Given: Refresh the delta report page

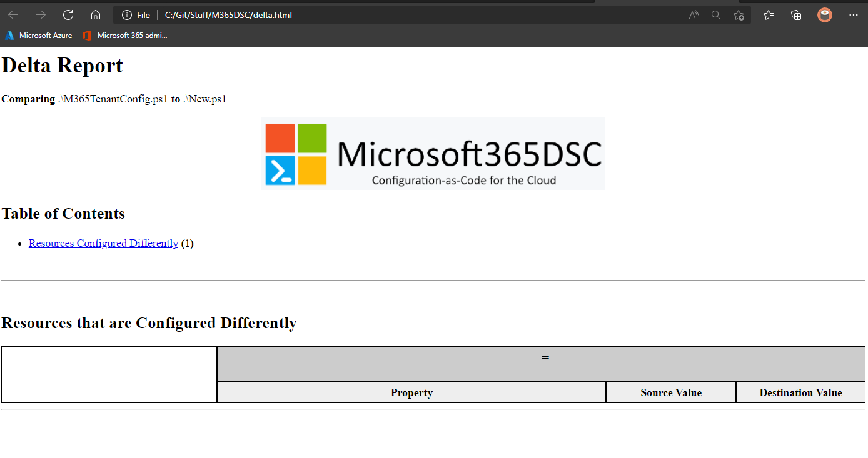Looking at the screenshot, I should [68, 15].
